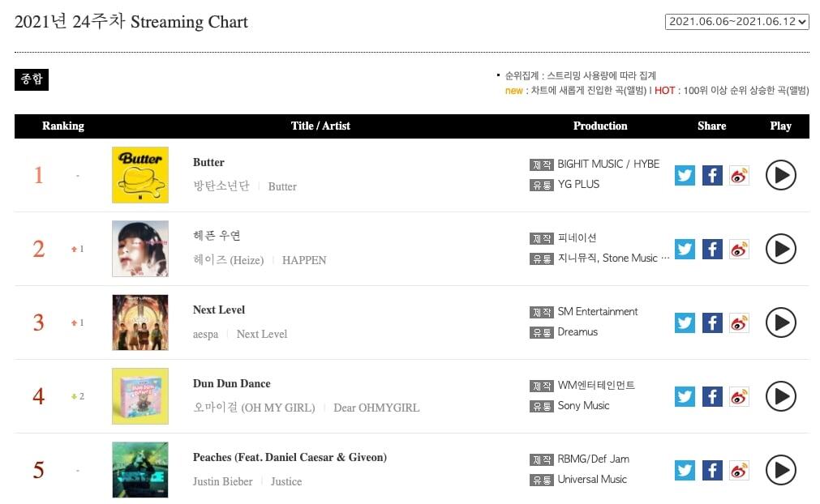The height and width of the screenshot is (504, 820).
Task: Play the Peaches track by Justin Bieber
Action: point(780,470)
